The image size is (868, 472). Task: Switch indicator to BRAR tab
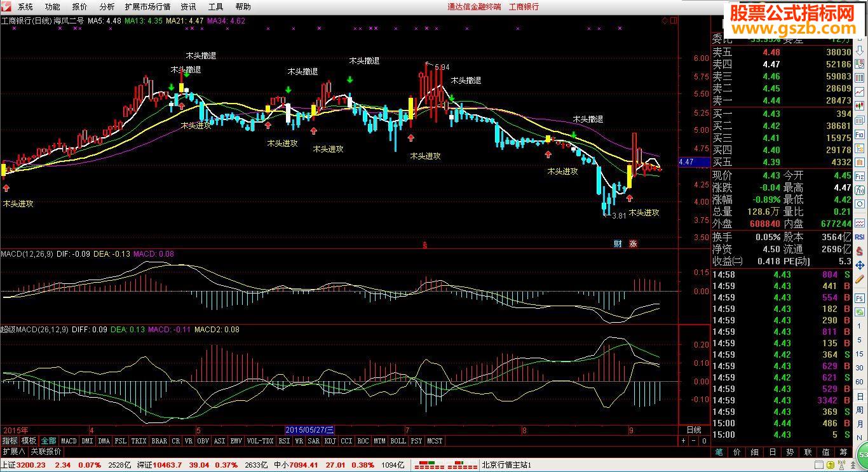pyautogui.click(x=159, y=441)
